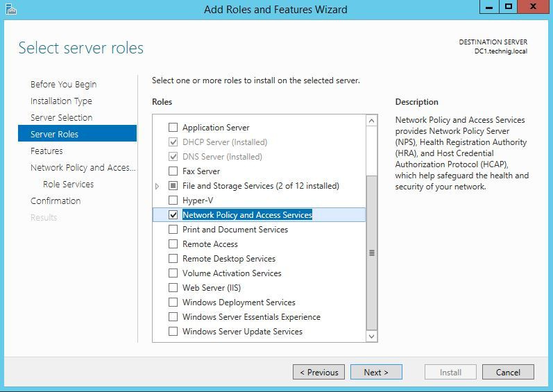Select the Remote Desktop Services role label
The image size is (553, 392).
(229, 259)
